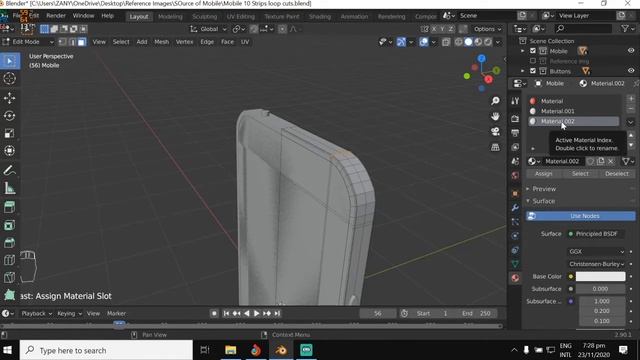Switch orthographic/perspective grid icon
Screen dimensions: 640x360
[x=495, y=147]
